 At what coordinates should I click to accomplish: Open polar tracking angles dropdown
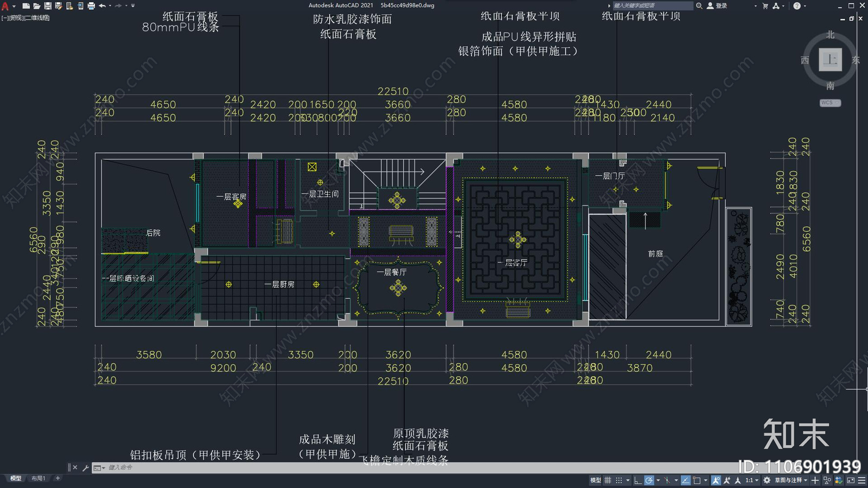[658, 480]
